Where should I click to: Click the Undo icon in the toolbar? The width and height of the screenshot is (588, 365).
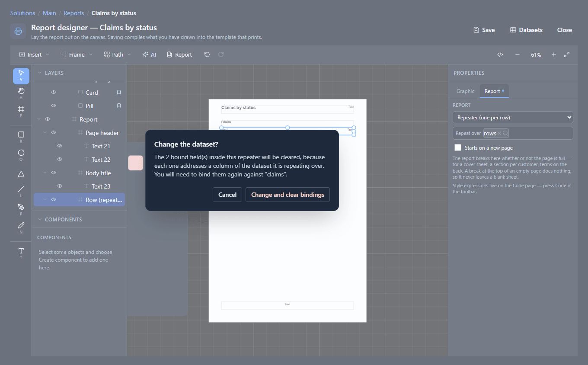207,54
